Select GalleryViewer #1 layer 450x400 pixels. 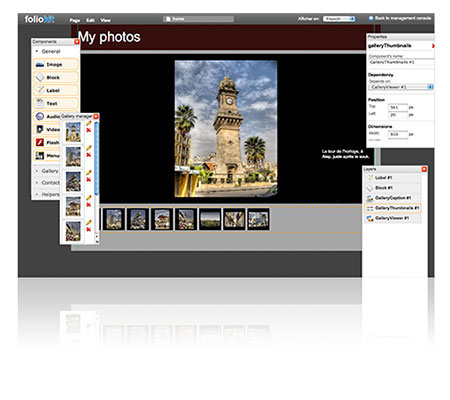click(x=392, y=218)
